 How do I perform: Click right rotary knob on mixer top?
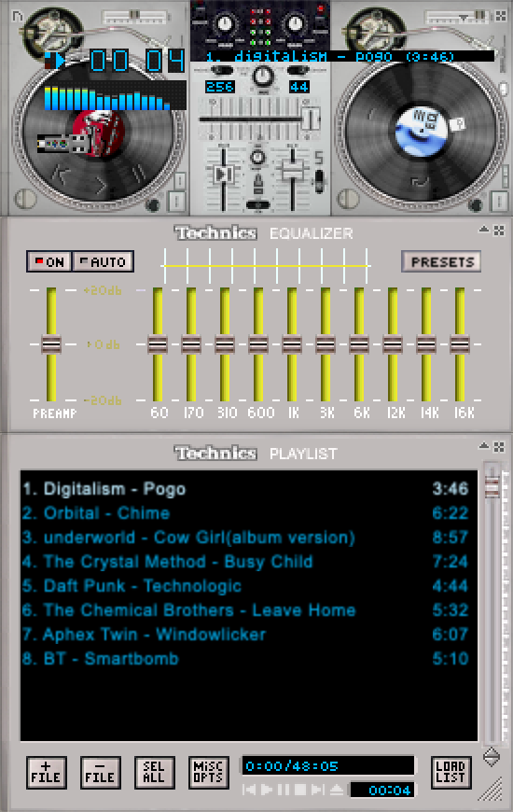(295, 24)
